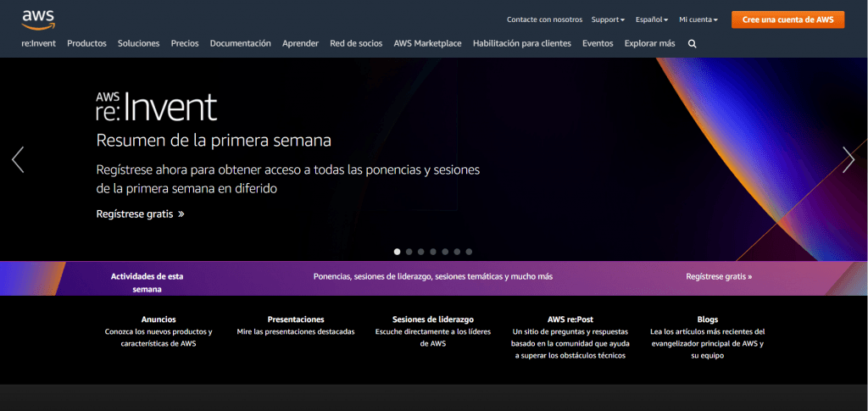Open Sesiones de liderazgo link
This screenshot has width=868, height=411.
[433, 319]
